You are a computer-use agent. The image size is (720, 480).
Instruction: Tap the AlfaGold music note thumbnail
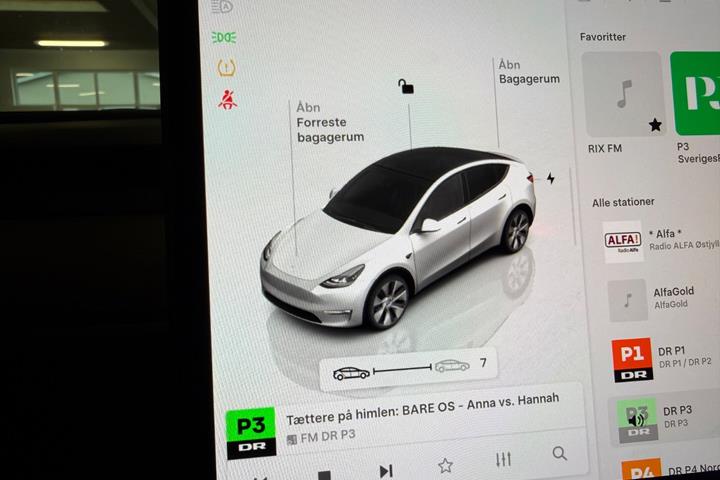coord(627,300)
